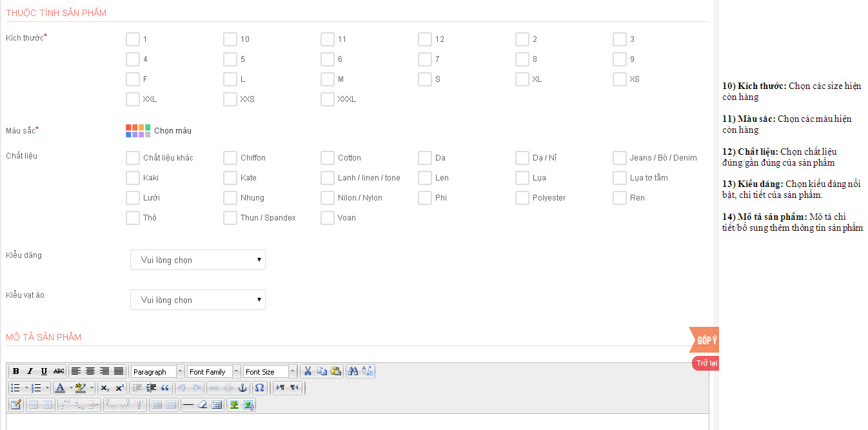
Task: Check the size XL checkbox
Action: click(x=522, y=79)
